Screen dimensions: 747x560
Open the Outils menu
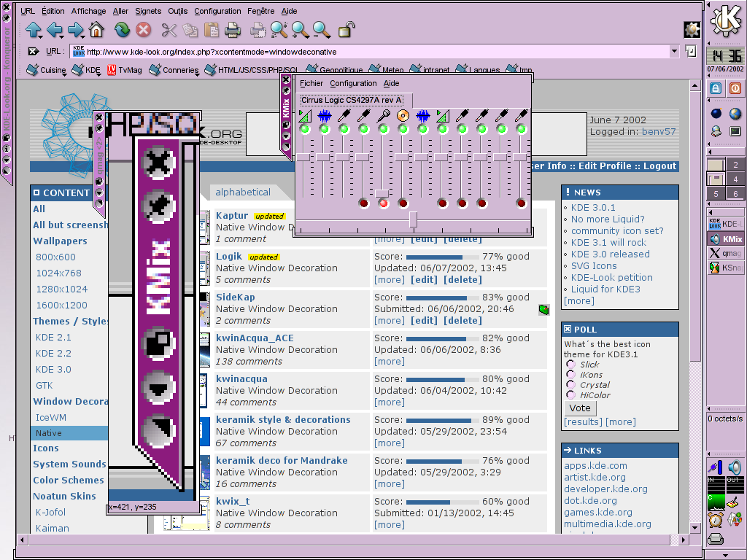click(178, 11)
